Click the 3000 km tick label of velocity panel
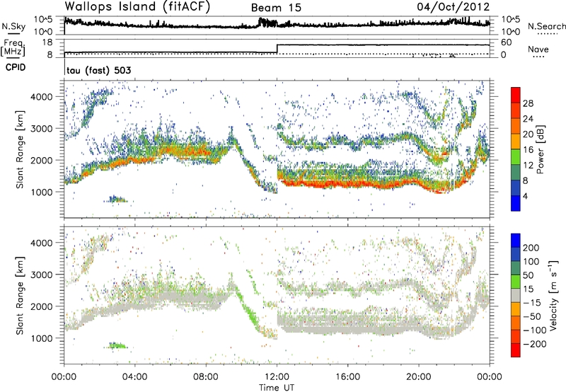This screenshot has width=566, height=392. point(42,275)
